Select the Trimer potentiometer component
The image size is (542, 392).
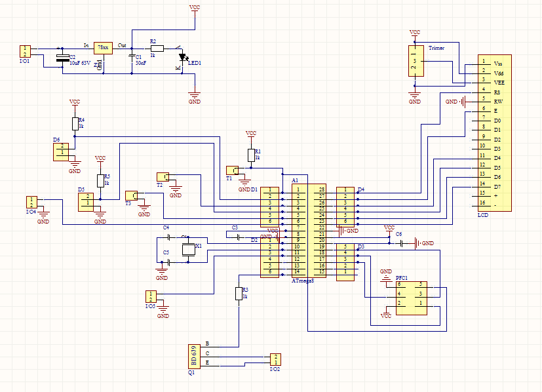tap(416, 61)
